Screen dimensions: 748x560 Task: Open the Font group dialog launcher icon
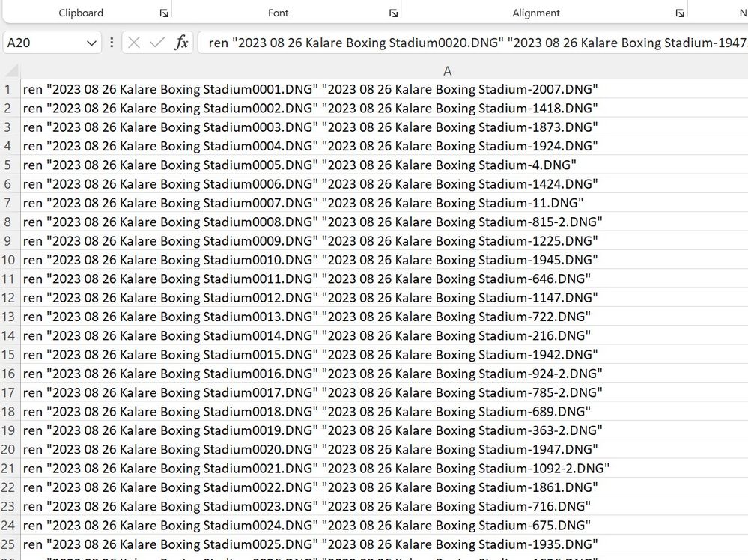pos(393,13)
